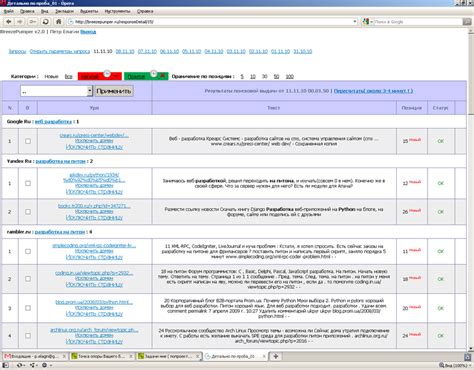Open the Закладки menu

pos(64,11)
